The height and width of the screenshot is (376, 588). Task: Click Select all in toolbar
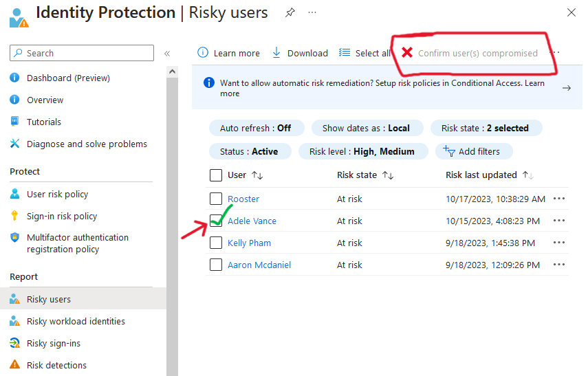coord(365,53)
